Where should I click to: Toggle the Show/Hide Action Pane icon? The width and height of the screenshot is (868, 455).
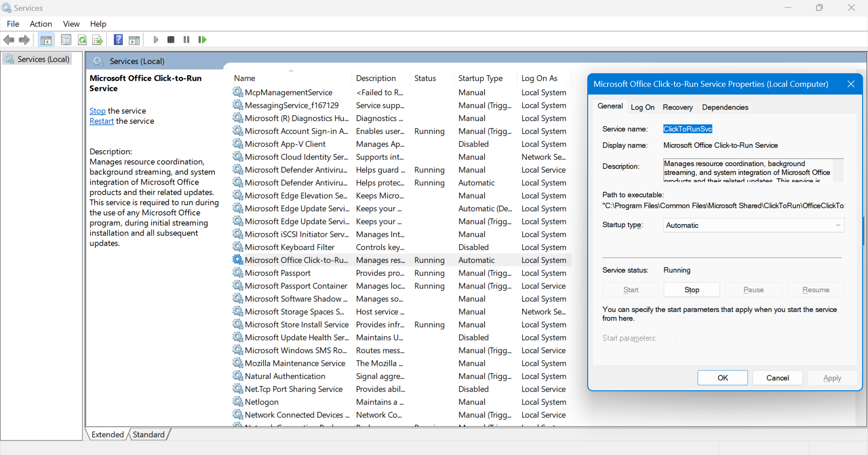(134, 40)
